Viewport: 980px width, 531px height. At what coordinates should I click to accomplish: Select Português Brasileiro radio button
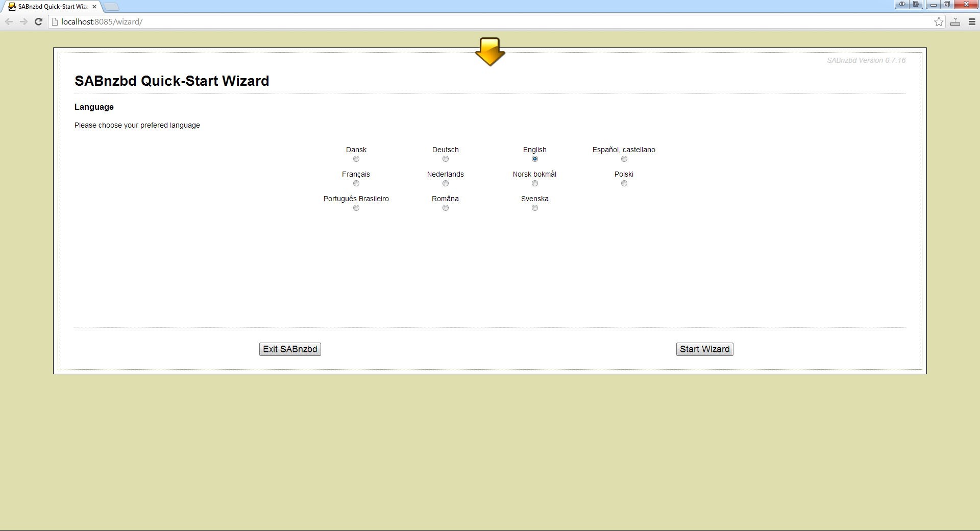click(356, 208)
